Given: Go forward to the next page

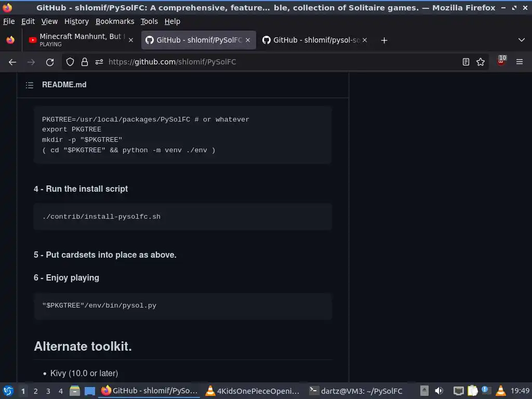Looking at the screenshot, I should point(31,62).
